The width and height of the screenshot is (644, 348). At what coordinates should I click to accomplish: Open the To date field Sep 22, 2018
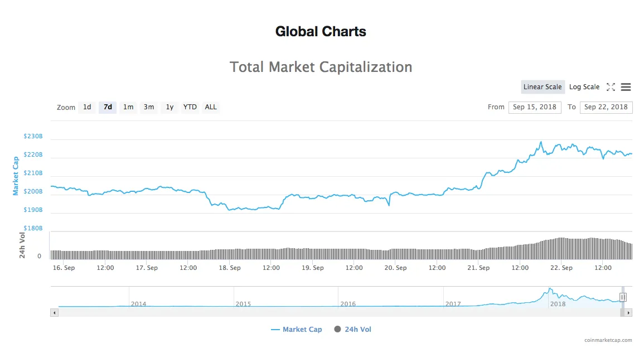click(606, 107)
